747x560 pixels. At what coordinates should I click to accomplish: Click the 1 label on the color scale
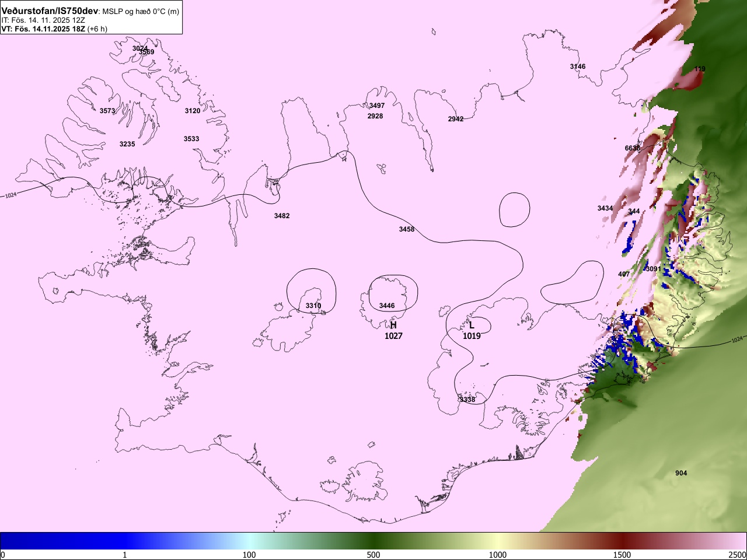pyautogui.click(x=124, y=555)
